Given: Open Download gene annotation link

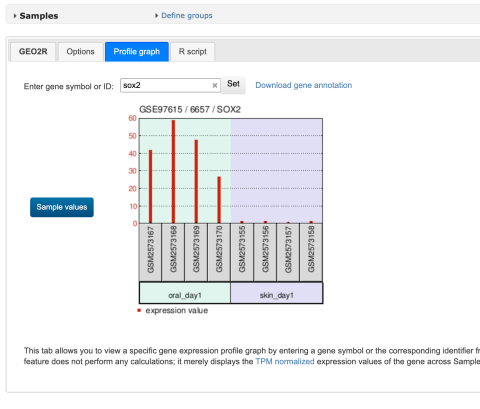Looking at the screenshot, I should pos(304,85).
